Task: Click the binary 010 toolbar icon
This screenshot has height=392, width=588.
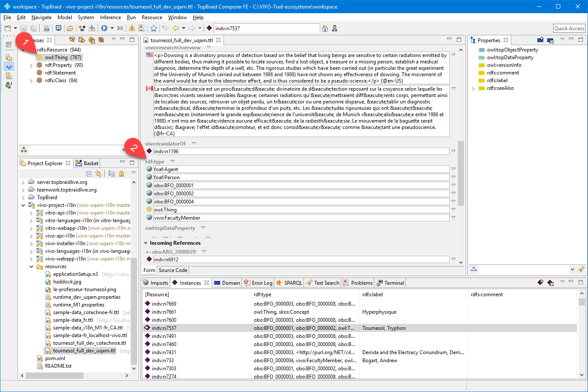Action: [46, 28]
